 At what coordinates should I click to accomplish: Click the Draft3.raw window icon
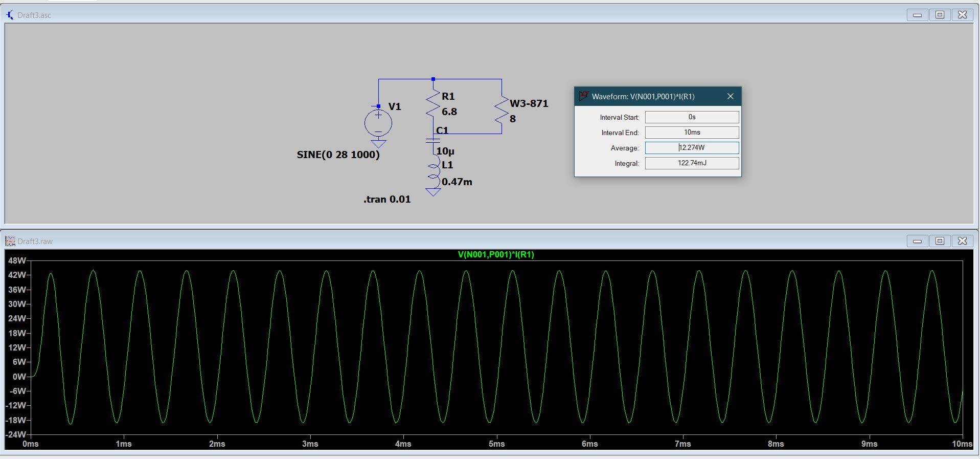10,241
